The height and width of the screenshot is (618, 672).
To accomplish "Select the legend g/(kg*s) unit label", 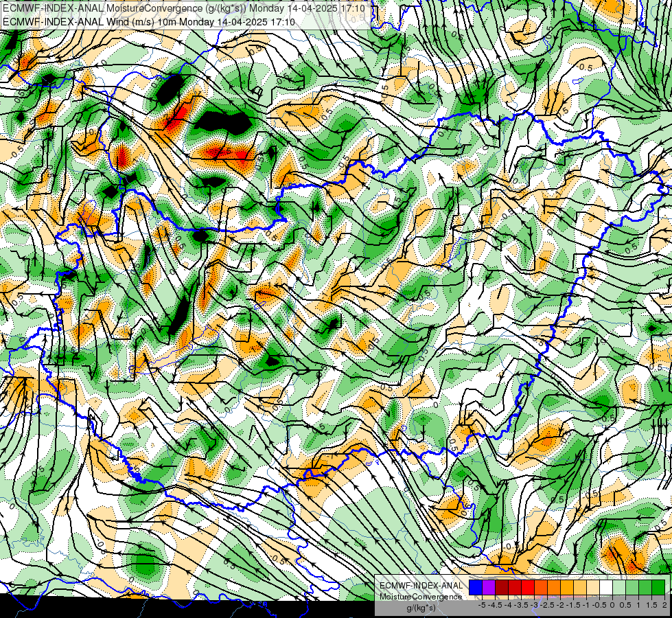I will click(421, 608).
